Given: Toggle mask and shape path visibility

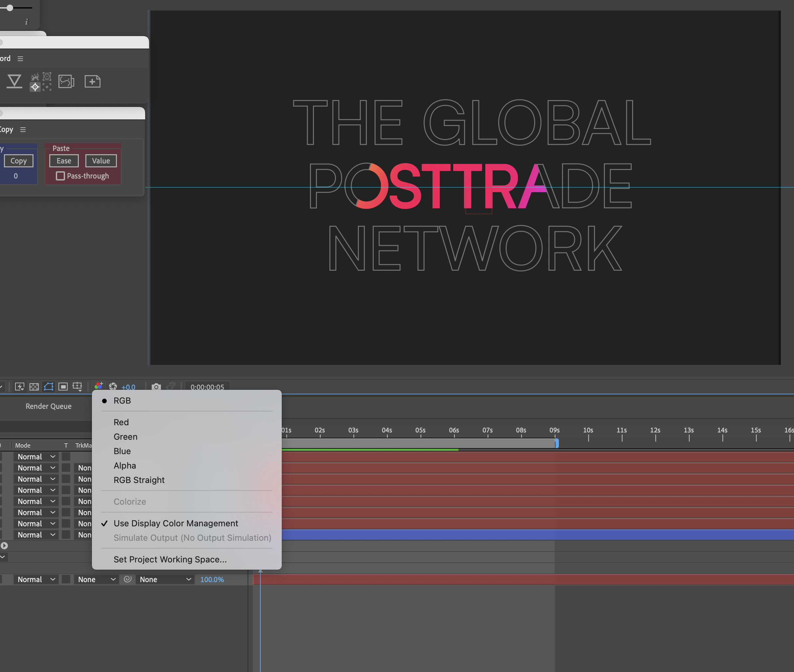Looking at the screenshot, I should point(48,387).
